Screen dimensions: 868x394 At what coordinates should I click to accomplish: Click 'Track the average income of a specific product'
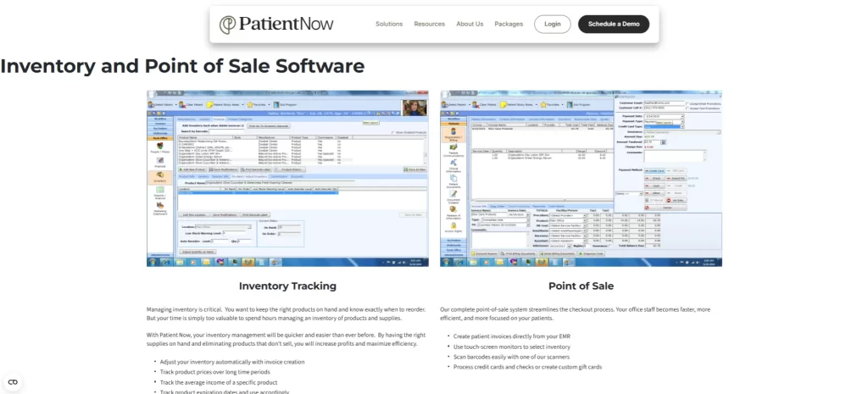tap(219, 382)
